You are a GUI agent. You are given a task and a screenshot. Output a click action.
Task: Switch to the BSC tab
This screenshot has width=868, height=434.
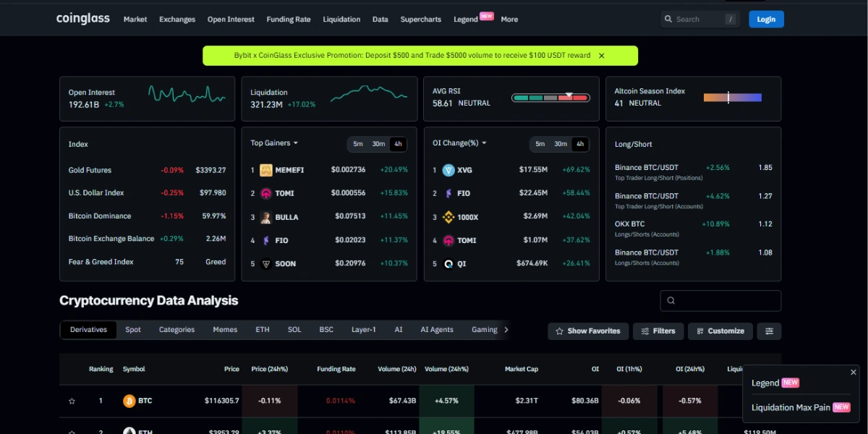(x=326, y=330)
